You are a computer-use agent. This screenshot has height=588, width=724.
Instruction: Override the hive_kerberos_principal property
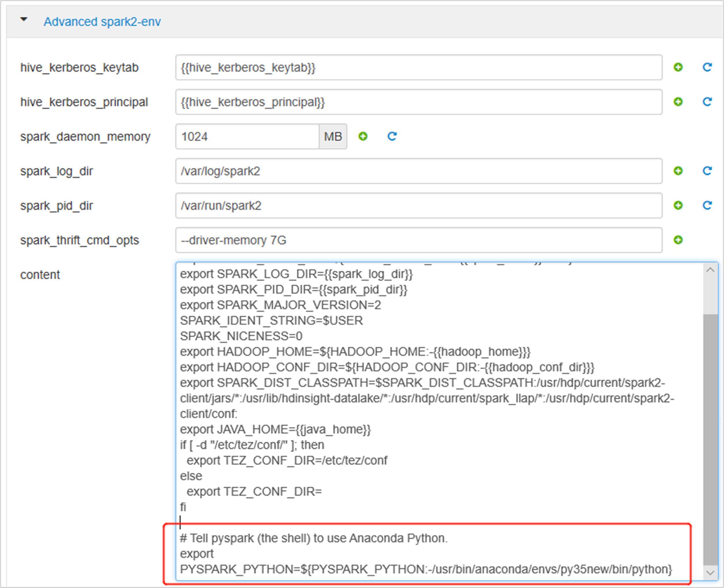pyautogui.click(x=678, y=102)
